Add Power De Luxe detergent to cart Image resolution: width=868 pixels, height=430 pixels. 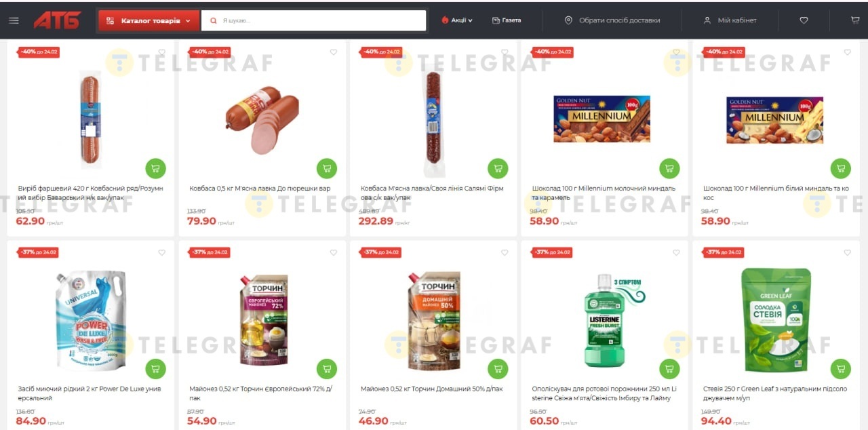pyautogui.click(x=155, y=369)
